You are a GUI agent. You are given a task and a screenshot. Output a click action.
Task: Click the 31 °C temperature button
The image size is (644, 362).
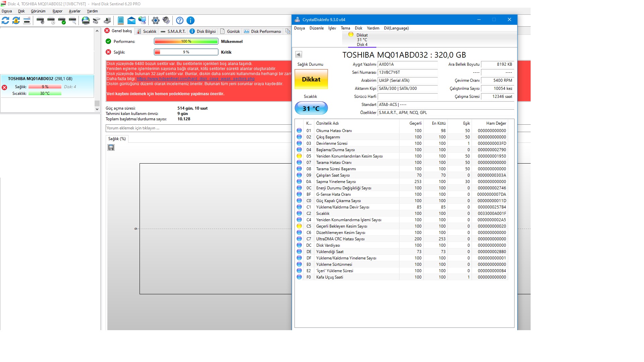311,108
